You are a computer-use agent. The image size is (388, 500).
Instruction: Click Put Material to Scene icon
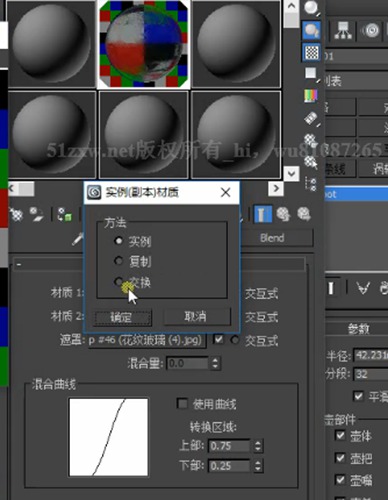pyautogui.click(x=37, y=215)
